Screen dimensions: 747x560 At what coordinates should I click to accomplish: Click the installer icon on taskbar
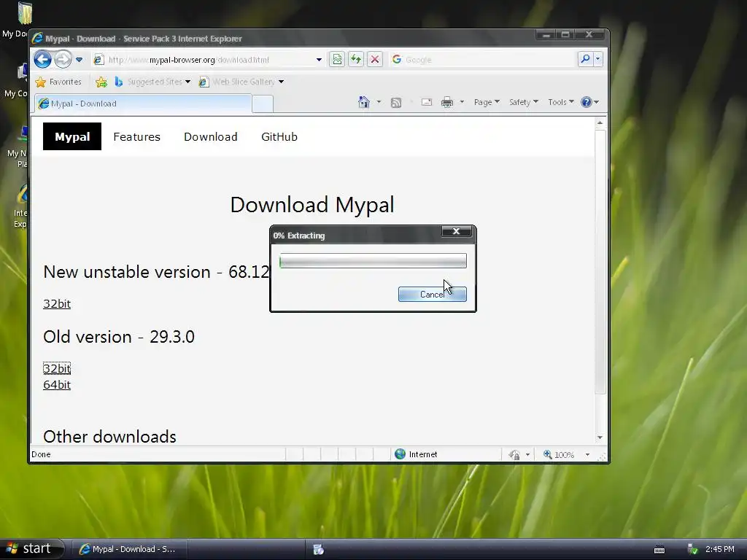click(318, 550)
